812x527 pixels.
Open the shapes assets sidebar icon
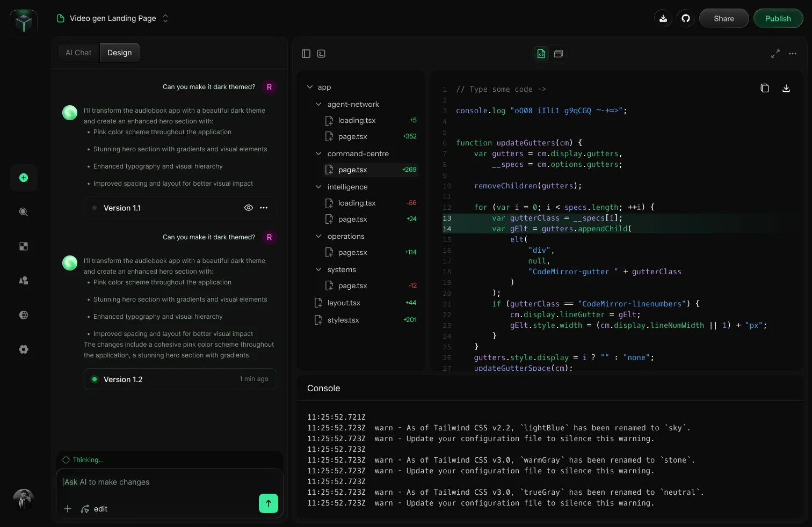(24, 281)
